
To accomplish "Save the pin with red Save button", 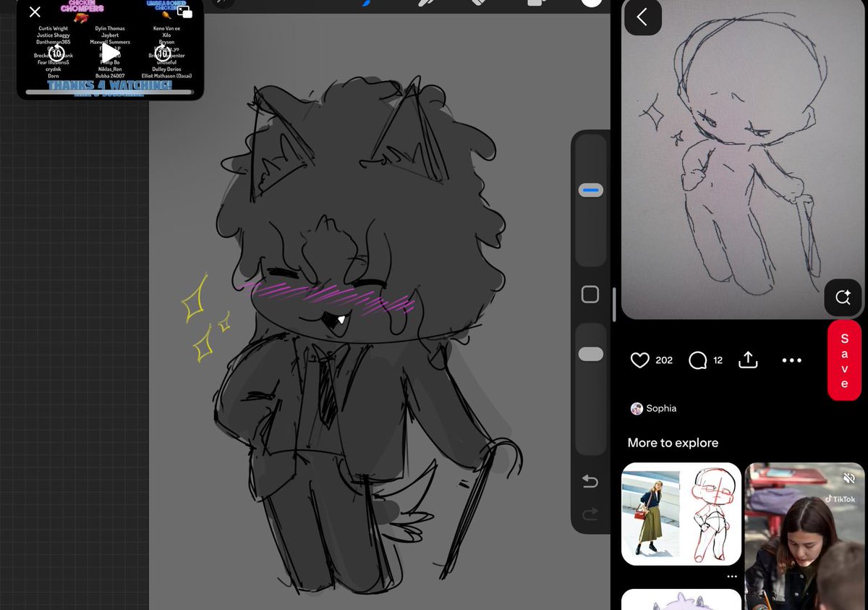I will pyautogui.click(x=844, y=360).
